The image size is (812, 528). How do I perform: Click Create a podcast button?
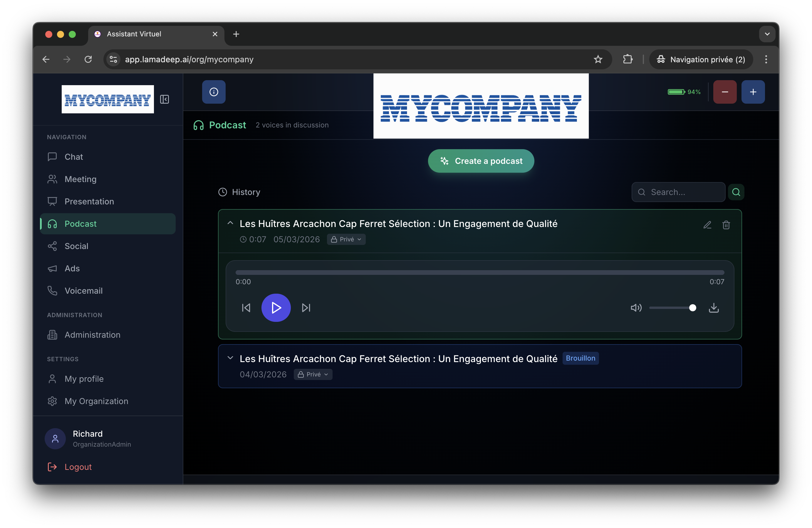(481, 161)
